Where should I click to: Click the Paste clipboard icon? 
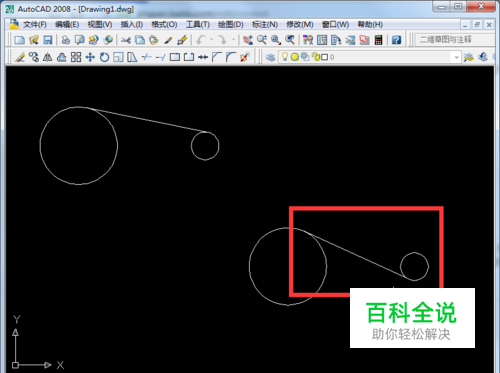[154, 40]
